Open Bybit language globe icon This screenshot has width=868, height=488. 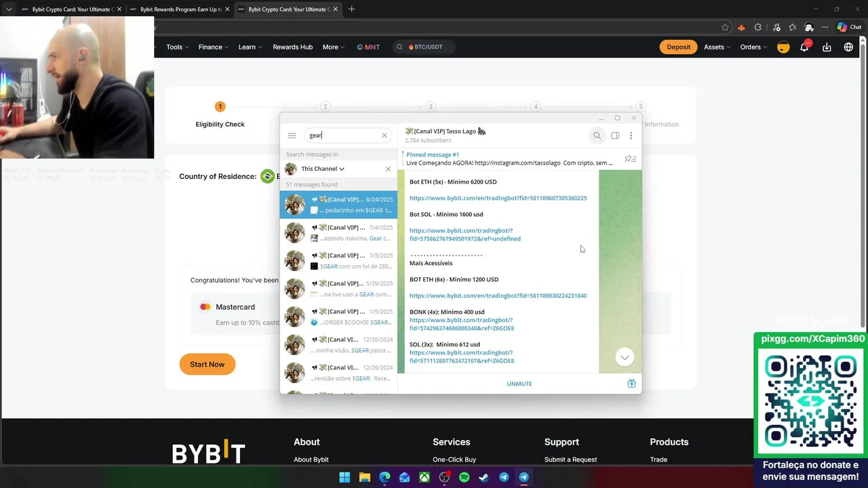[x=848, y=47]
